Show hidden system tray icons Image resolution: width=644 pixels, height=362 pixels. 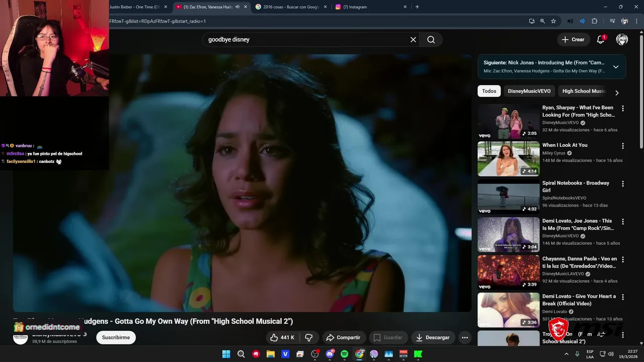tap(568, 354)
